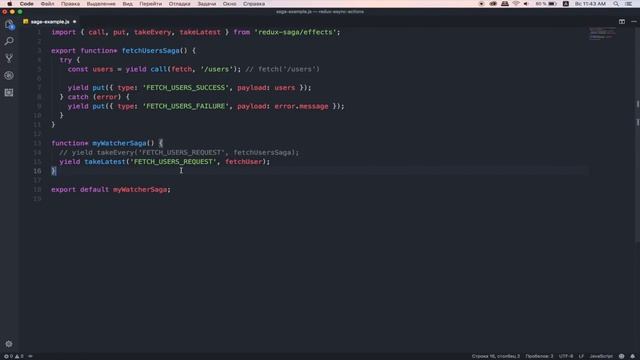Click myWatcherSaga in the function declaration
The width and height of the screenshot is (640, 360).
click(119, 143)
